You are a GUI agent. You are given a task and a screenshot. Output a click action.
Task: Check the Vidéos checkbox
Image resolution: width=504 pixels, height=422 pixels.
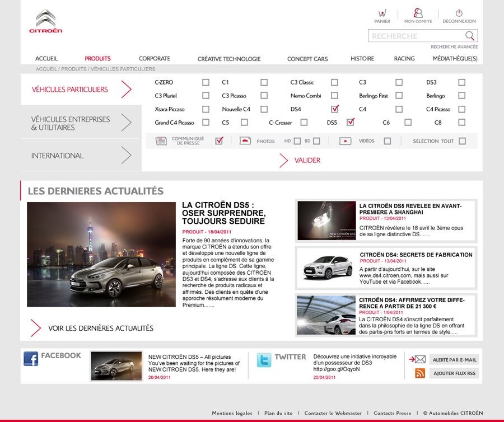click(388, 141)
